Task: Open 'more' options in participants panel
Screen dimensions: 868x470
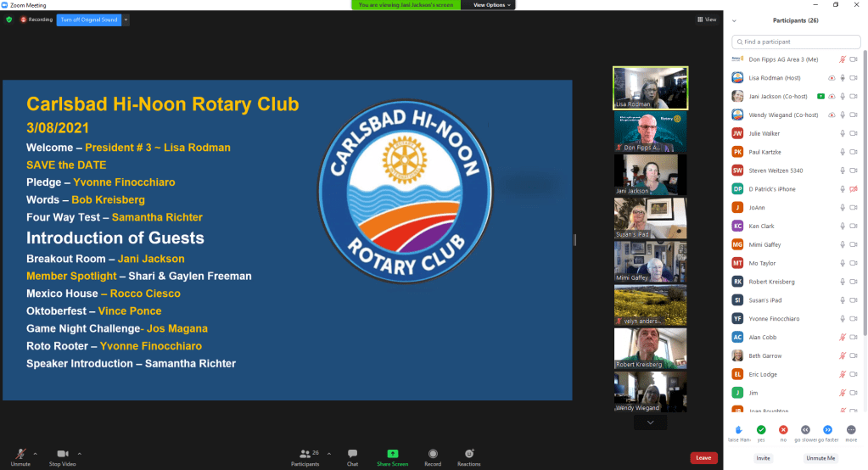Action: [x=850, y=430]
